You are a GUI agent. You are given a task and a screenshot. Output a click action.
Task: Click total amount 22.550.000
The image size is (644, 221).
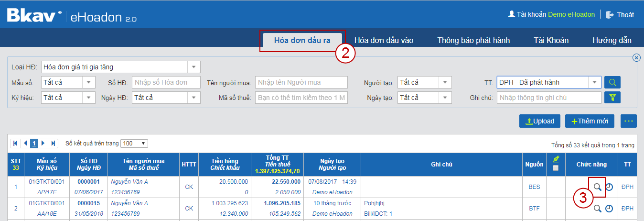pos(286,182)
